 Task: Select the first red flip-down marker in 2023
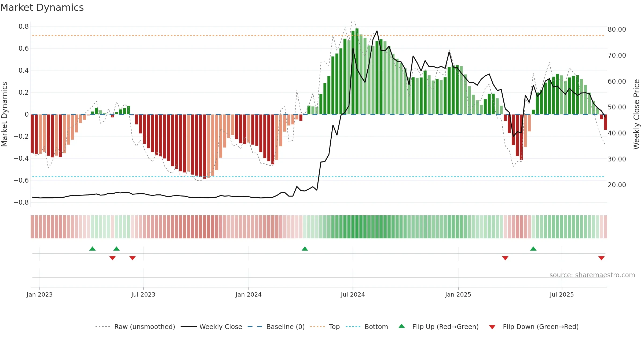(112, 258)
